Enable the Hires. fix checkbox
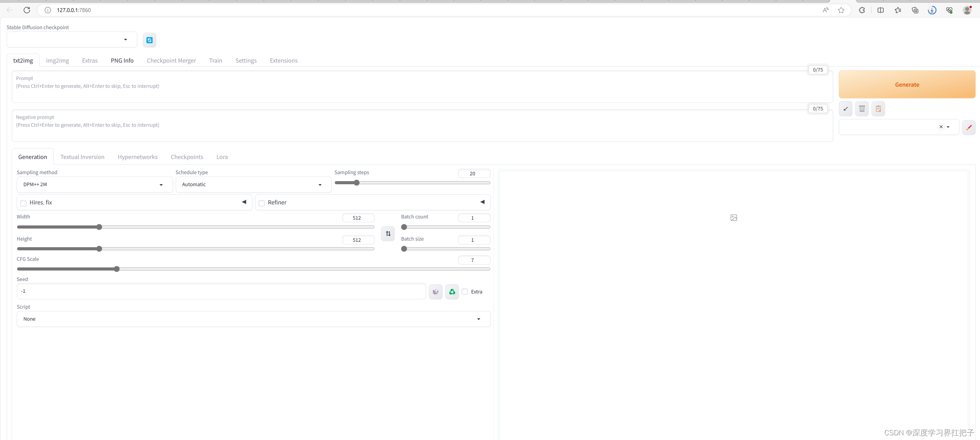The width and height of the screenshot is (980, 440). 23,203
